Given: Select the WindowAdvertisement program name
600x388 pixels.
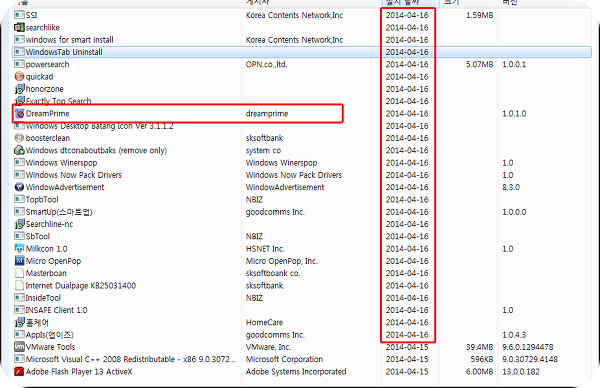Looking at the screenshot, I should (x=65, y=187).
